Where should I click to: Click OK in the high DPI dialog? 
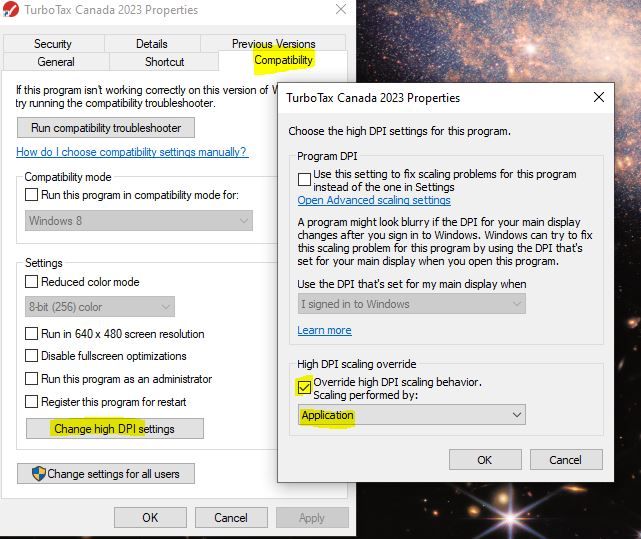485,460
